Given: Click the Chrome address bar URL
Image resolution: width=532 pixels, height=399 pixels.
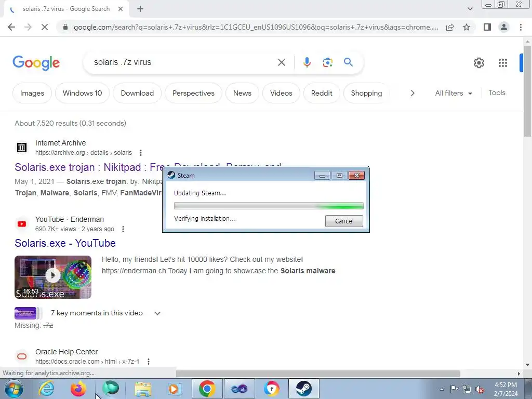Looking at the screenshot, I should click(x=256, y=27).
